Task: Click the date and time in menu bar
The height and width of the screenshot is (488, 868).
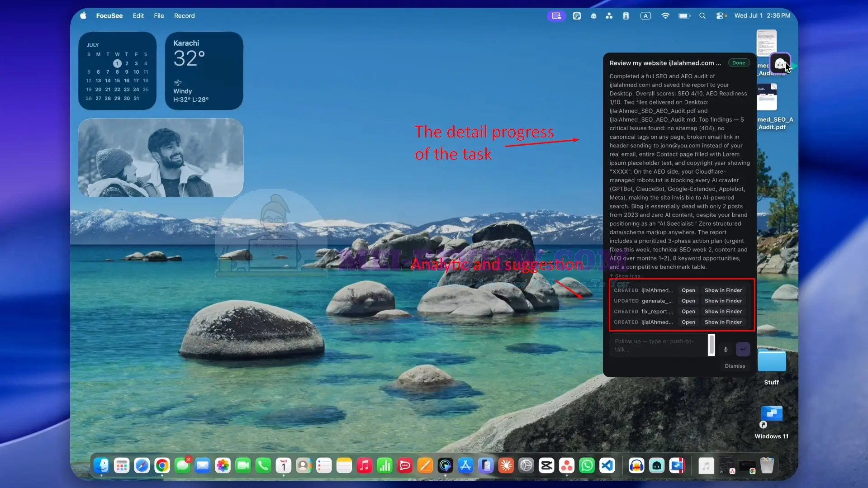Action: point(762,16)
